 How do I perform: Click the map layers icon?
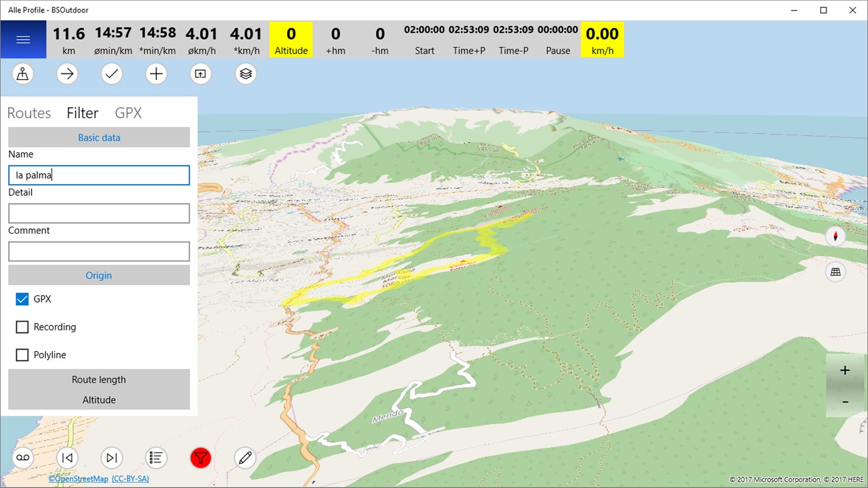click(x=246, y=74)
